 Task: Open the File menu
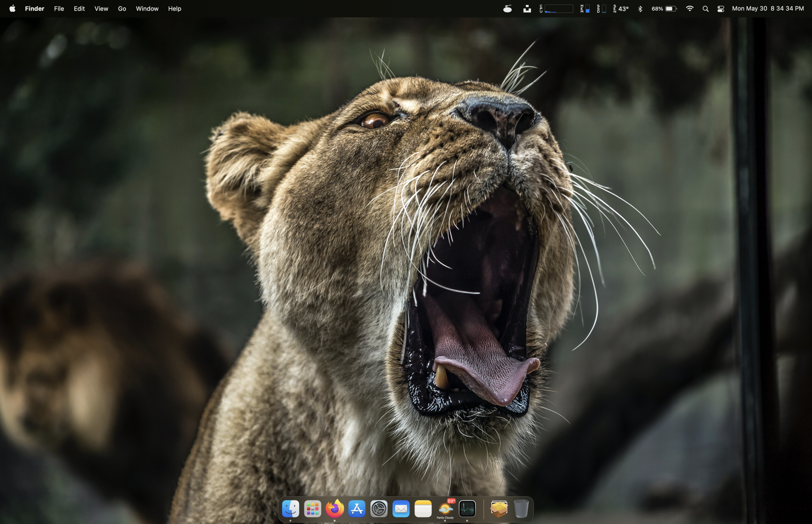pos(59,9)
